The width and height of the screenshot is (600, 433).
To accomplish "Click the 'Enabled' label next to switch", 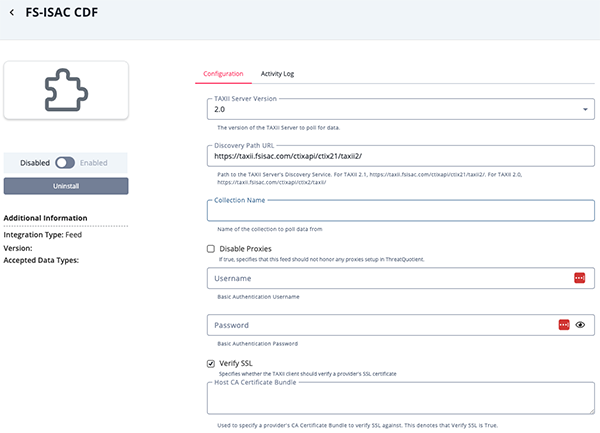I will click(x=94, y=163).
